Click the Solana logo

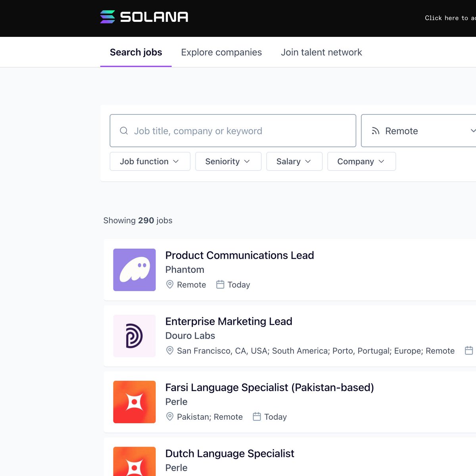(x=144, y=17)
